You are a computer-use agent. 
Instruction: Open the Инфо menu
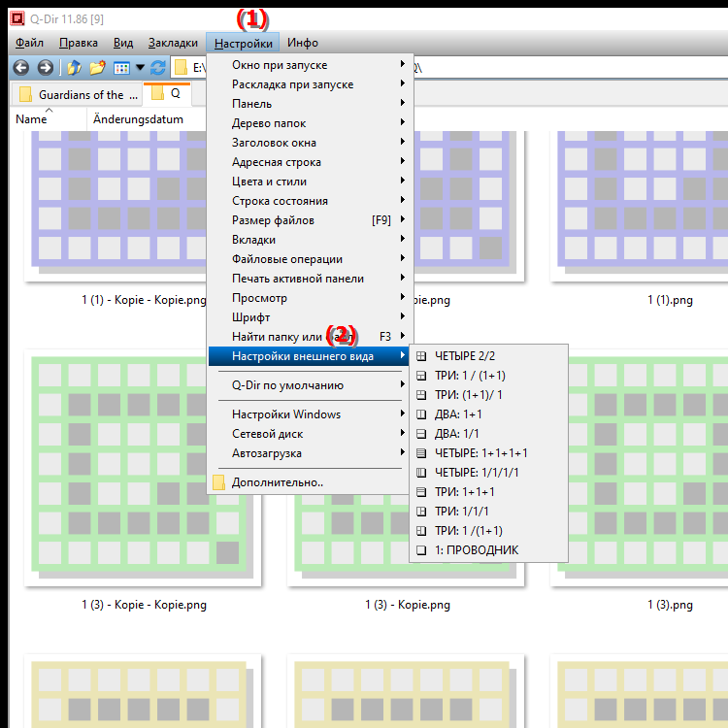[x=302, y=43]
